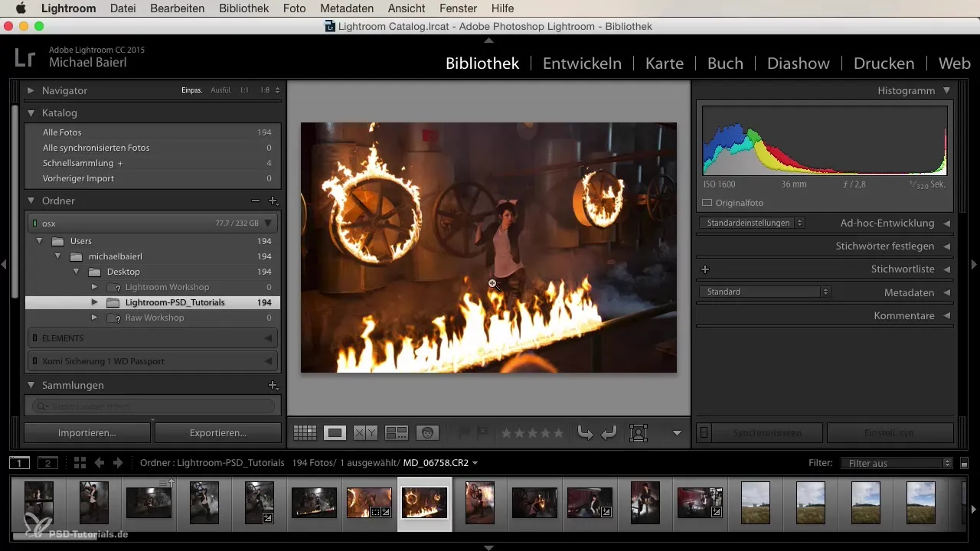Set navigator zoom to Einpas.
This screenshot has width=980, height=551.
coord(191,90)
